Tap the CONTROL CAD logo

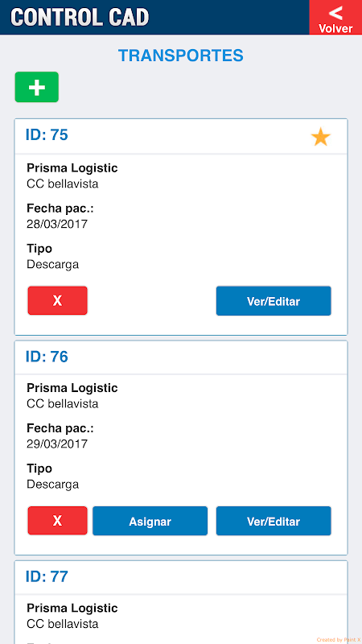pos(80,17)
